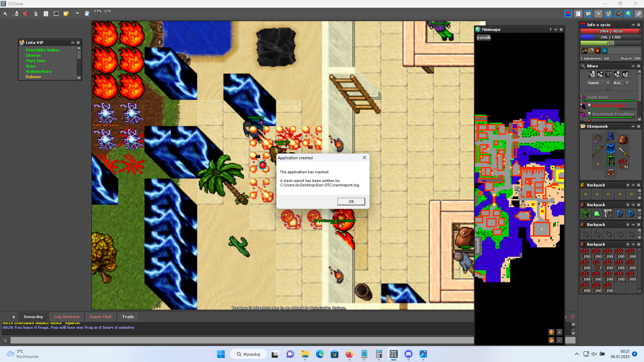Click the minimap zoom in plus button
The image size is (644, 362).
559,332
